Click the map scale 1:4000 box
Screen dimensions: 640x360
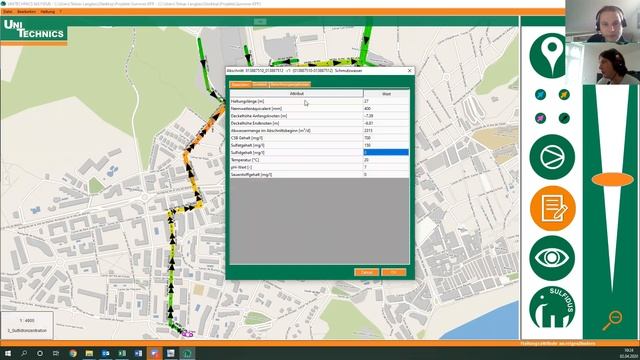click(27, 325)
